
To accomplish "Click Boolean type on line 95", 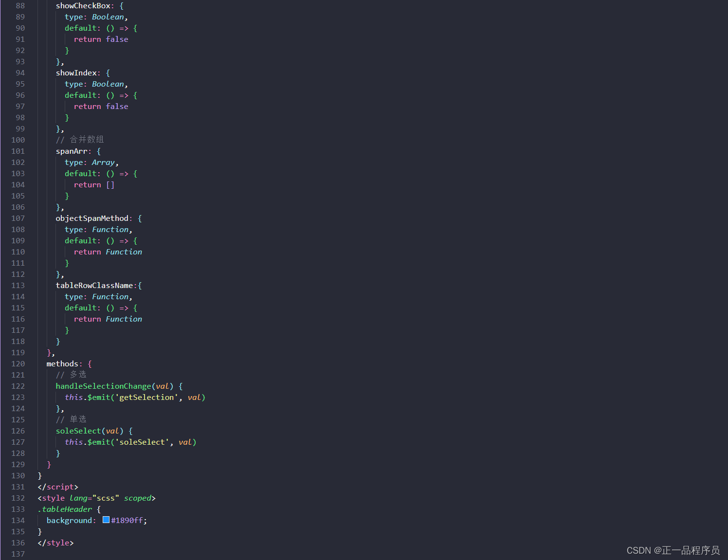I will (x=108, y=84).
